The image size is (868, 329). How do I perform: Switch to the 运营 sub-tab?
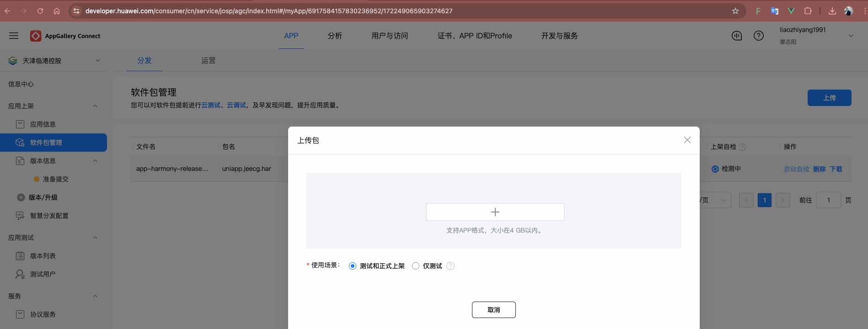(209, 60)
